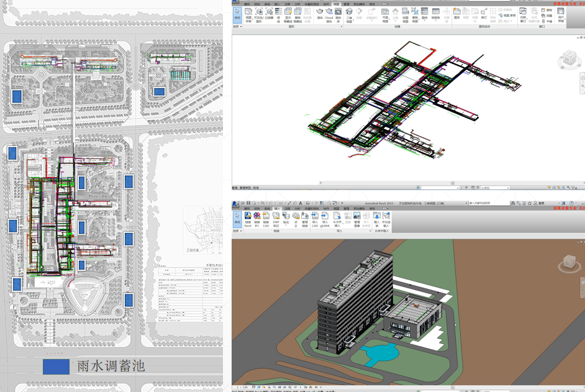Click the blue swatch beside 雨水调蓄池 legend

click(56, 366)
